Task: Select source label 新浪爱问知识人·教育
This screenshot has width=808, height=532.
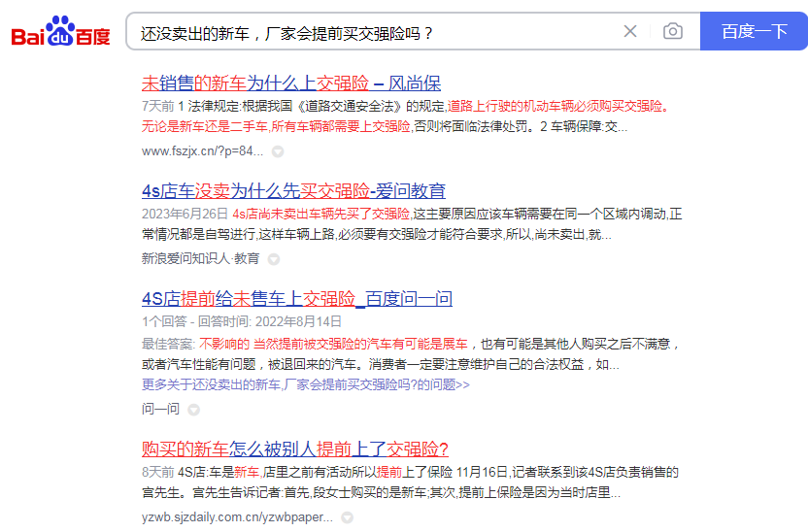Action: (x=200, y=258)
